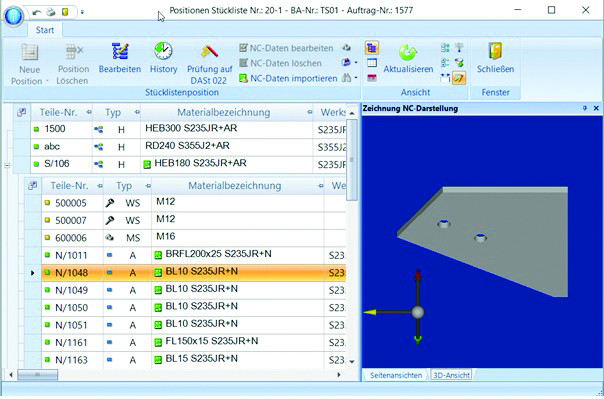Select row N/1051
604x399 pixels.
point(186,325)
